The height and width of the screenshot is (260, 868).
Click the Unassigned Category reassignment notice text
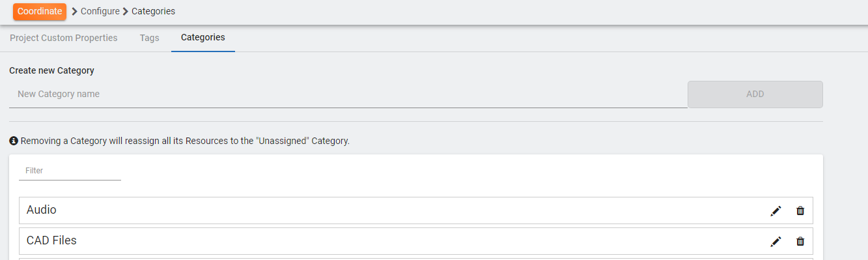185,141
